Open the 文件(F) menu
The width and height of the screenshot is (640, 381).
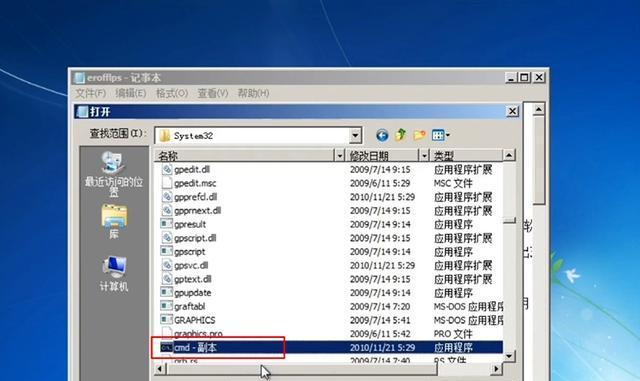coord(91,93)
